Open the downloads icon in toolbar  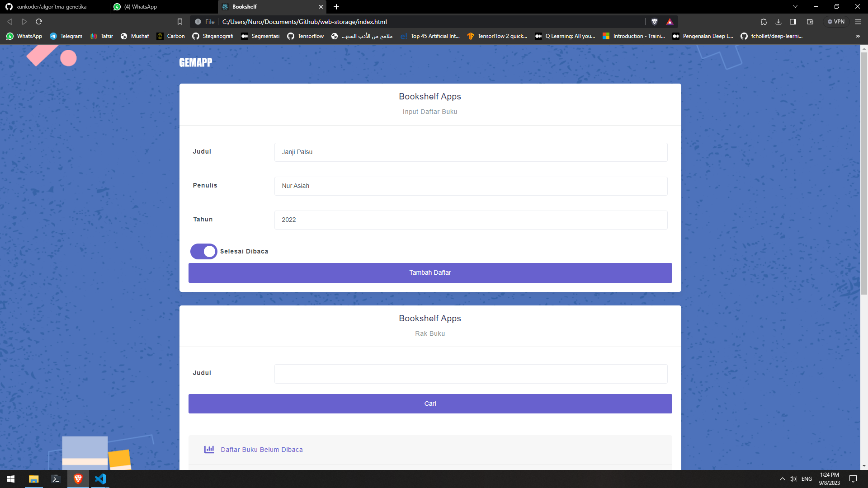pos(778,22)
